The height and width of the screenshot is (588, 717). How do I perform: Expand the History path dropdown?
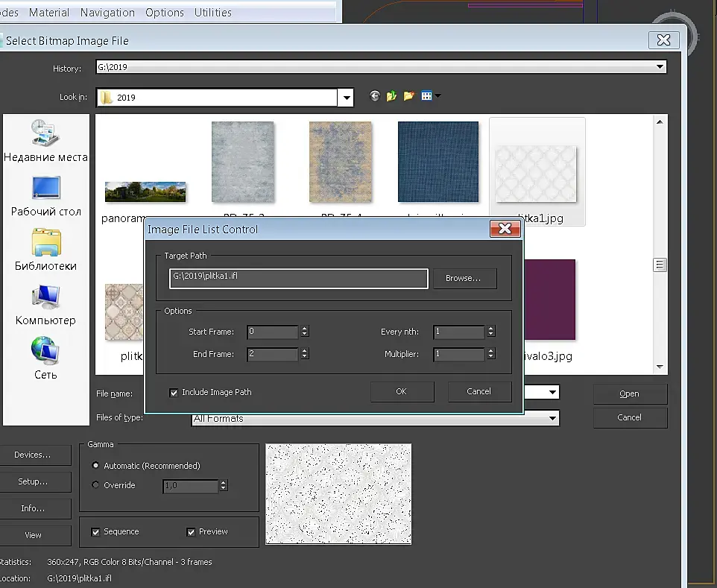[660, 67]
